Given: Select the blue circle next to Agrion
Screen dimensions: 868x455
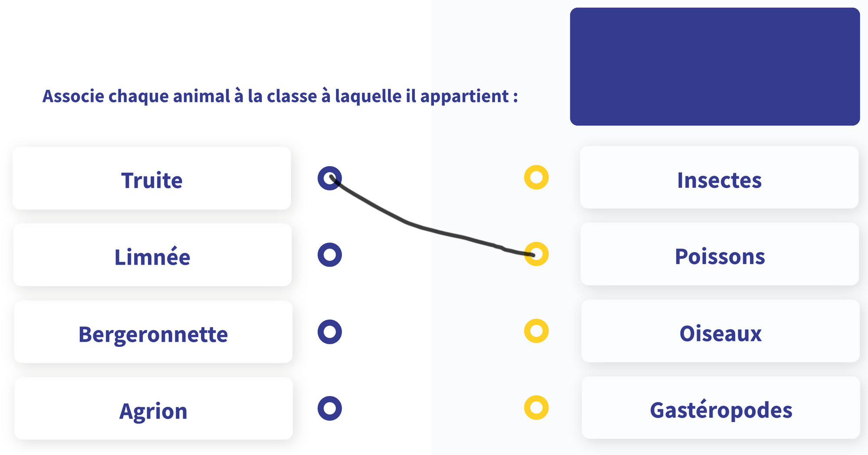Looking at the screenshot, I should click(330, 408).
